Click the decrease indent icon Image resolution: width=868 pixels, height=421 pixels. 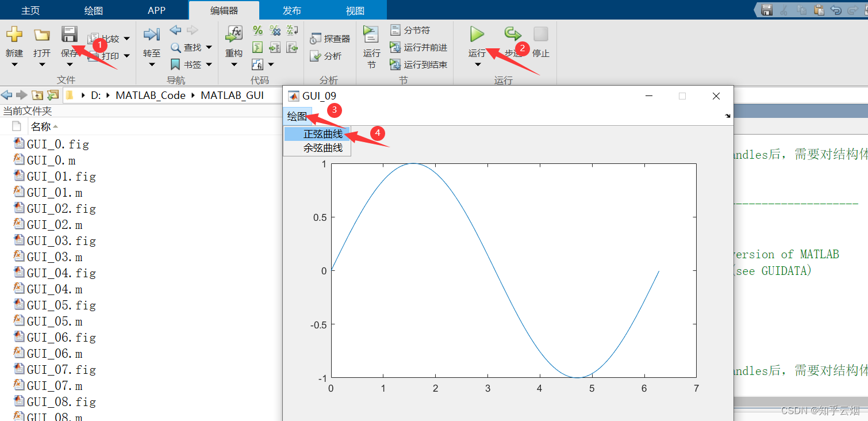(292, 47)
